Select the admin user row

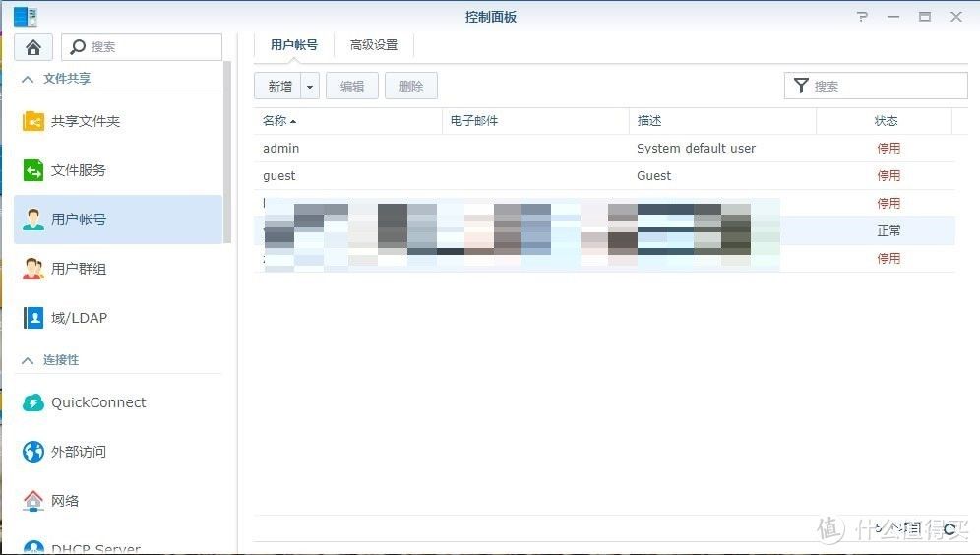click(443, 149)
